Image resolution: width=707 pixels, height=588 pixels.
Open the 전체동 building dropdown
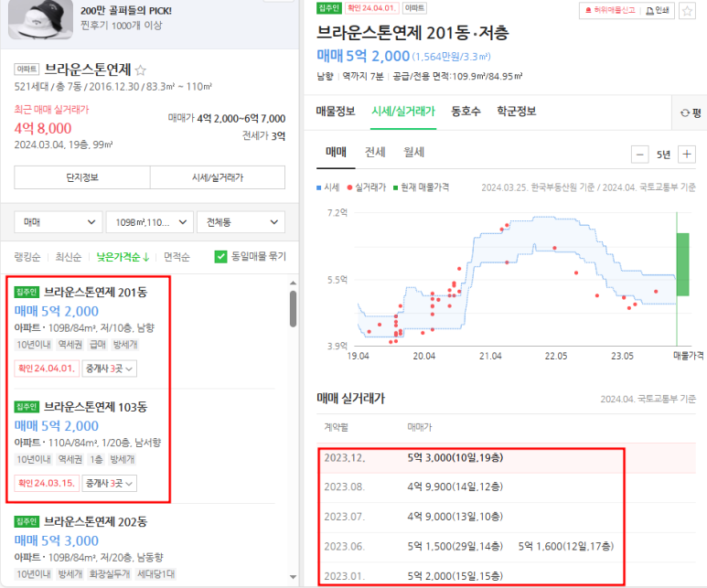tap(241, 222)
